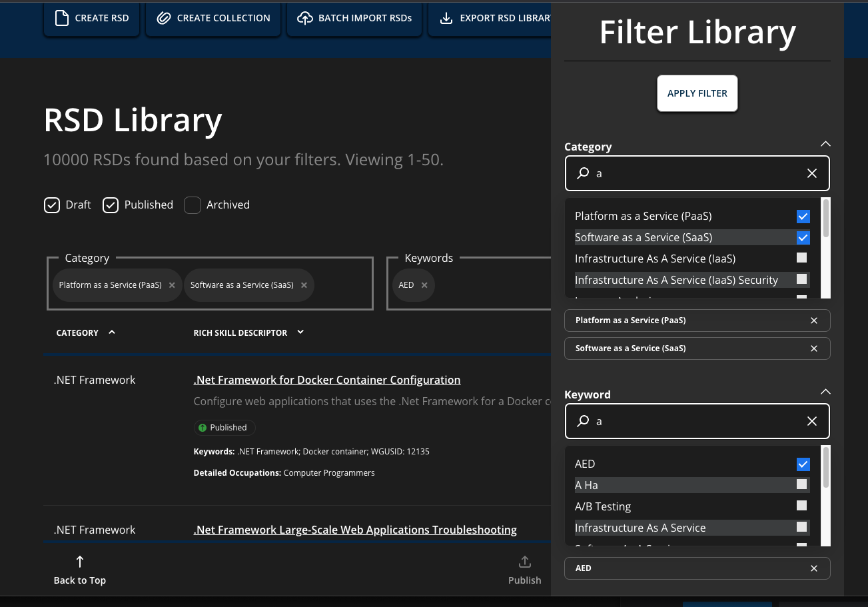Click the magnifier icon in the Keyword search field
This screenshot has width=868, height=607.
(x=583, y=421)
